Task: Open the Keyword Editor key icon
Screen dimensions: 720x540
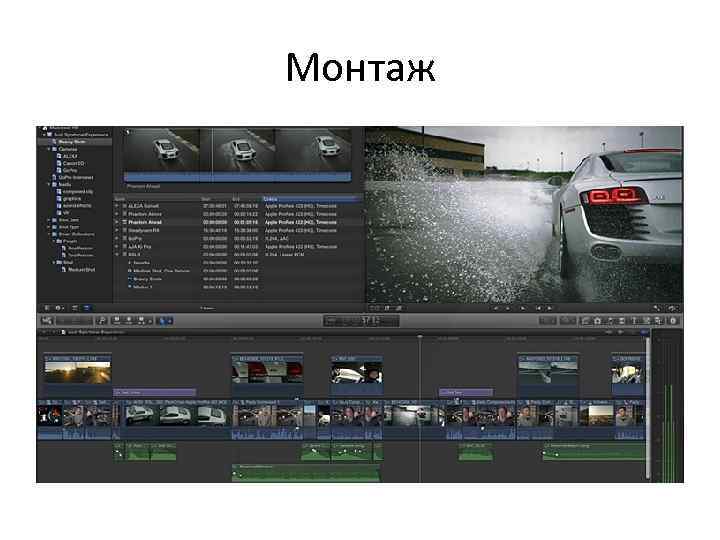Action: (x=102, y=321)
